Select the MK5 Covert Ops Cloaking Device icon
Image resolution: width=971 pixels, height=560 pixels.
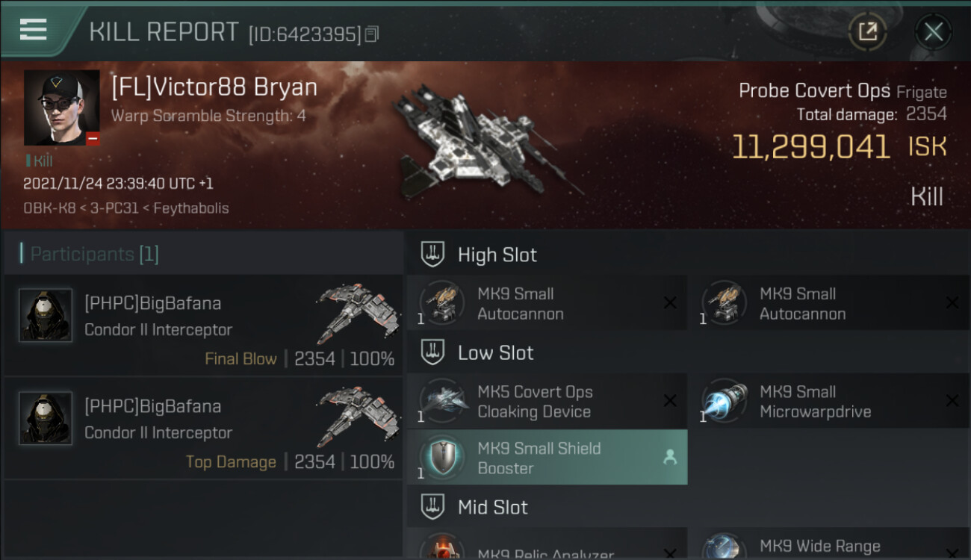point(443,402)
